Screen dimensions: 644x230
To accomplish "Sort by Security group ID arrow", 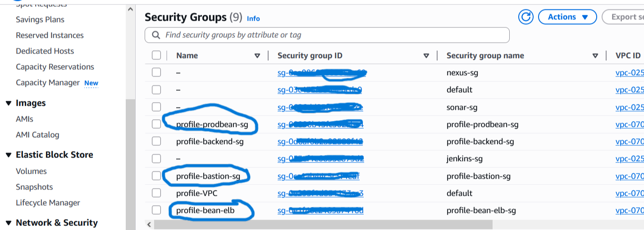I will pos(426,56).
